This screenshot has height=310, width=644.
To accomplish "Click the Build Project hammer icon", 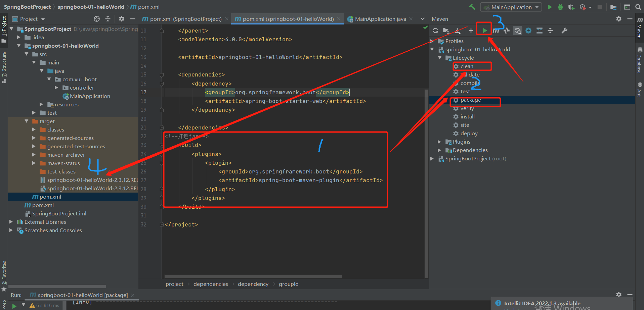I will [472, 7].
